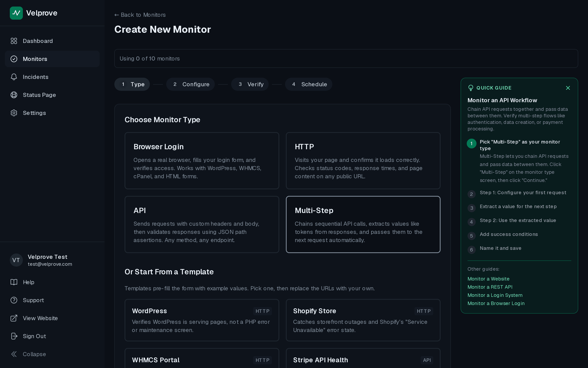588x368 pixels.
Task: Click the Other guides label
Action: 483,269
